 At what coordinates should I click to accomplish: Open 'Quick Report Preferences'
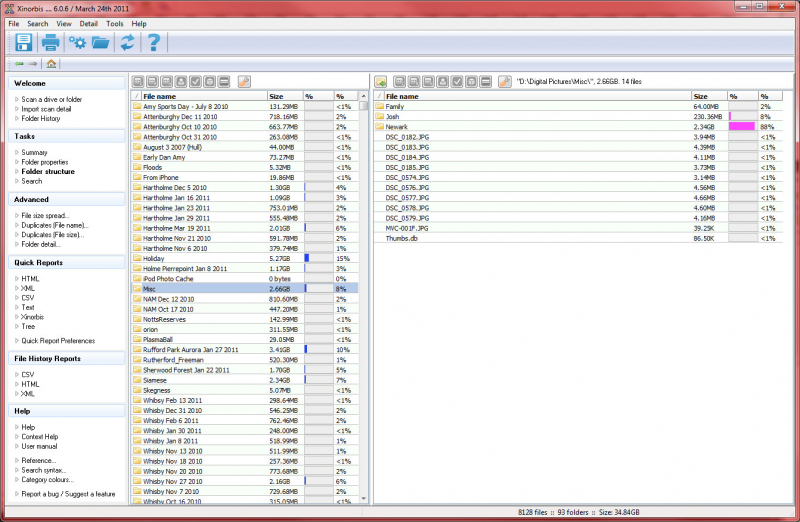click(58, 341)
